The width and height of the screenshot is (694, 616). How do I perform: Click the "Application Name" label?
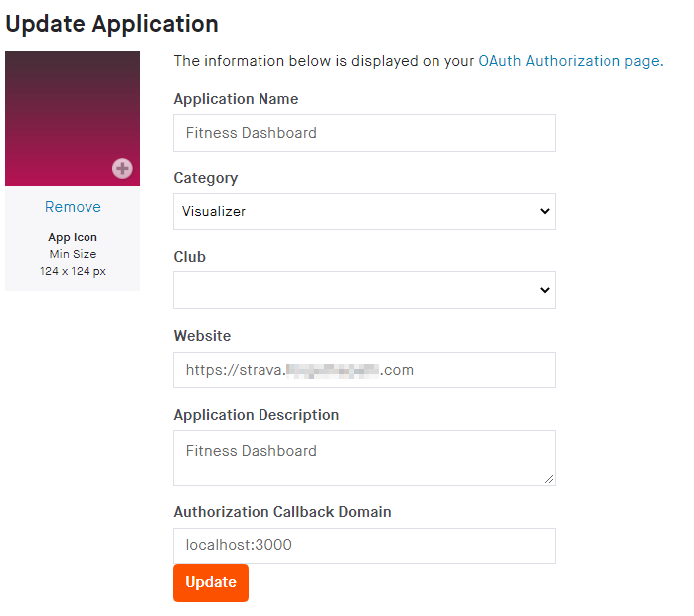pyautogui.click(x=236, y=99)
